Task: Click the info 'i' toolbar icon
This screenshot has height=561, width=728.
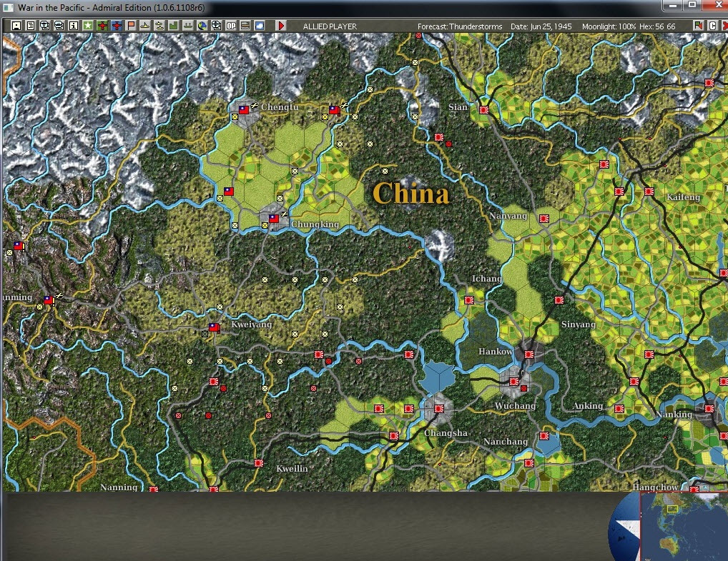Action: tap(74, 26)
